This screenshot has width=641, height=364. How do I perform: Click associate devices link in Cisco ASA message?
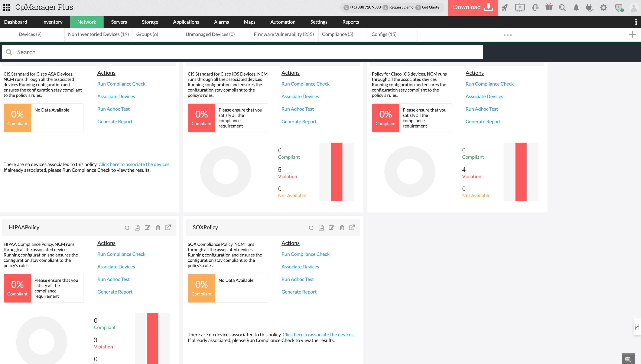coord(134,164)
